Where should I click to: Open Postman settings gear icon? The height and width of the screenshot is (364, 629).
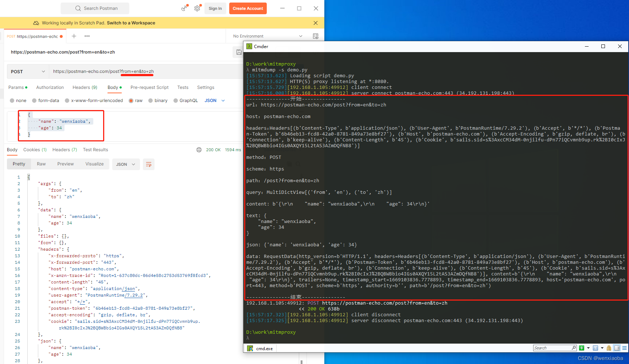197,8
